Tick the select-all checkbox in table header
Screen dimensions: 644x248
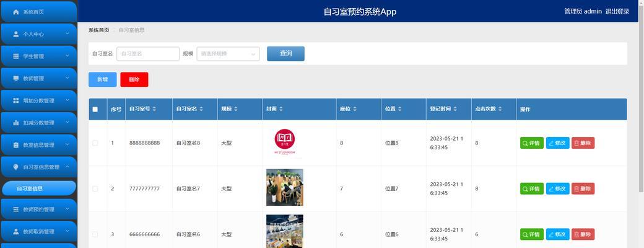pyautogui.click(x=95, y=109)
